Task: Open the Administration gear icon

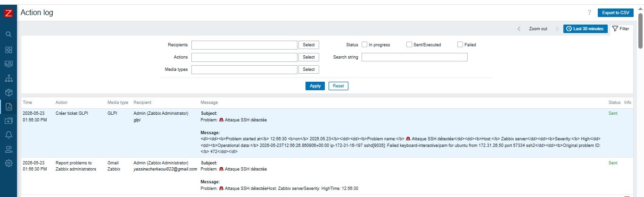Action: click(x=8, y=163)
